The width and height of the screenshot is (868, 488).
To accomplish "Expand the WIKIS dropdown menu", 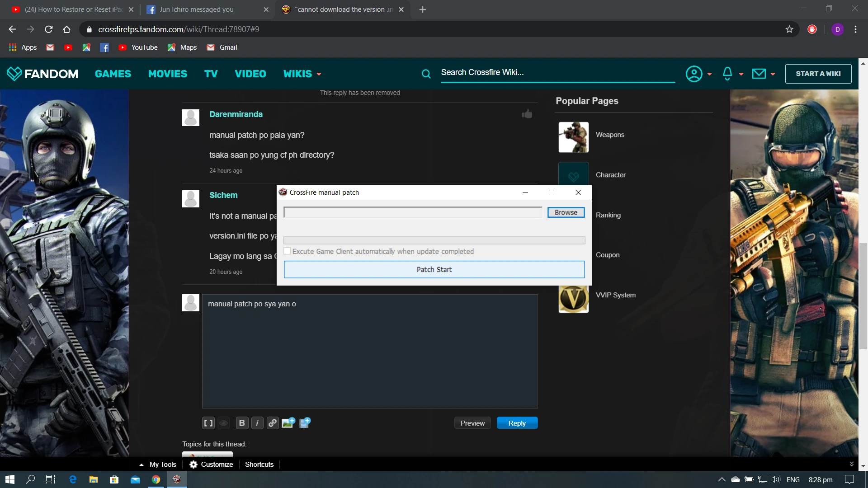I will [302, 74].
